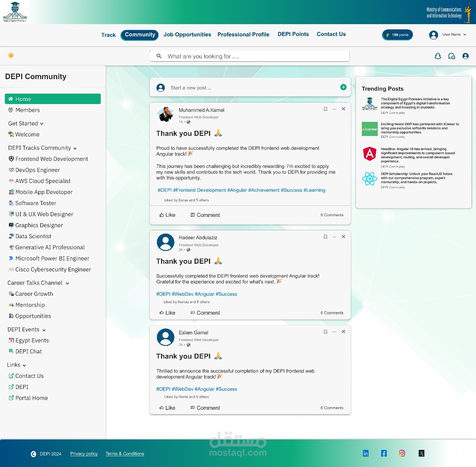Dismiss Eslam Gamal's post
The image size is (476, 467).
[343, 332]
